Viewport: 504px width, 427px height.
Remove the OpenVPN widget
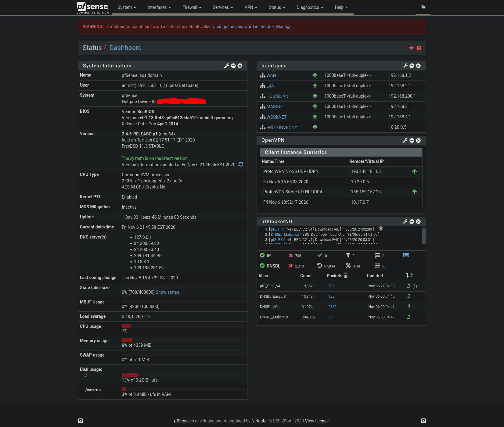418,141
